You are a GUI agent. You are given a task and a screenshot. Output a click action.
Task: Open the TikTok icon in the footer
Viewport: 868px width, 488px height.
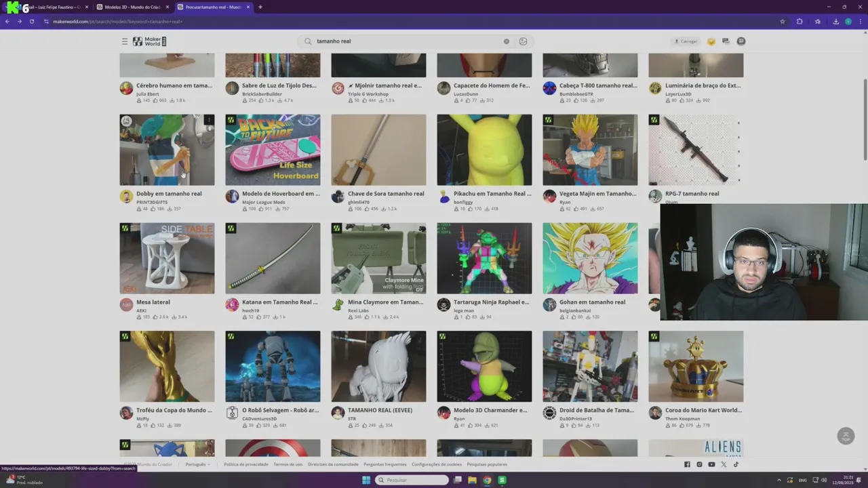pos(736,464)
